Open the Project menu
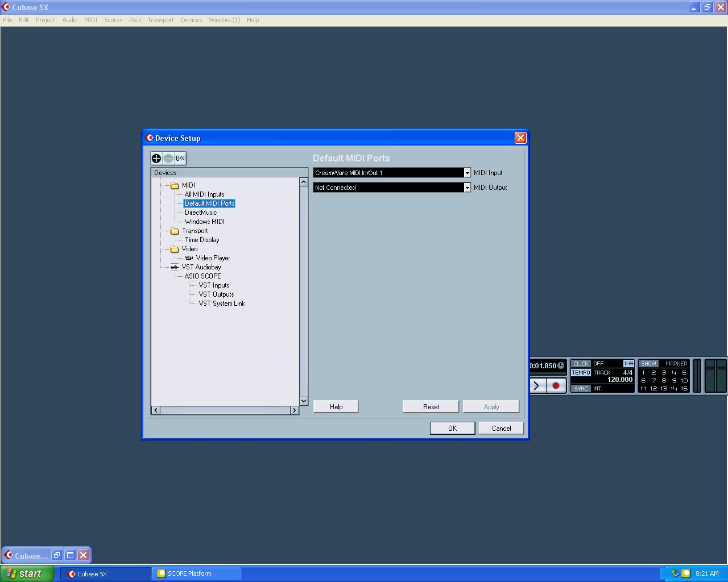Image resolution: width=728 pixels, height=582 pixels. (45, 20)
